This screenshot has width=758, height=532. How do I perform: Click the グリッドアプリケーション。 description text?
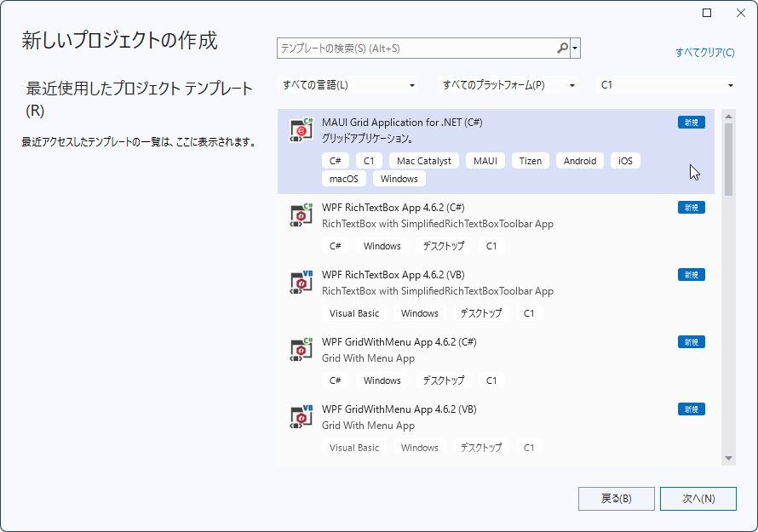tap(367, 139)
